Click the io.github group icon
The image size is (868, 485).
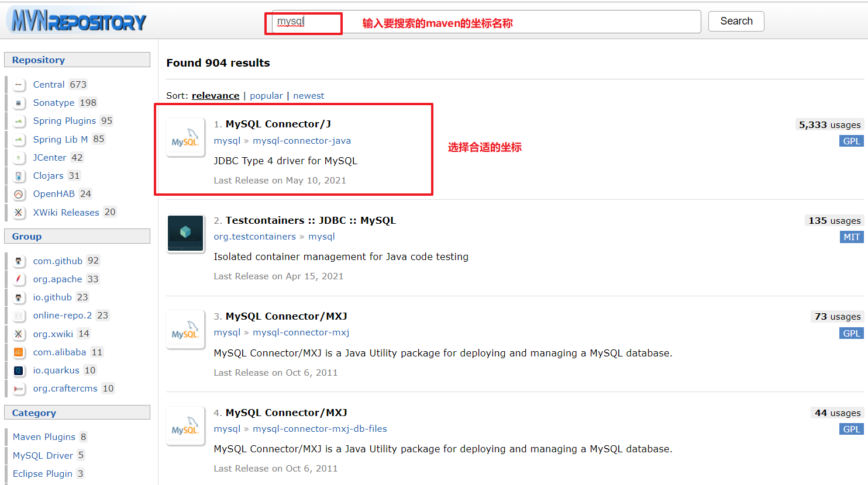[19, 297]
